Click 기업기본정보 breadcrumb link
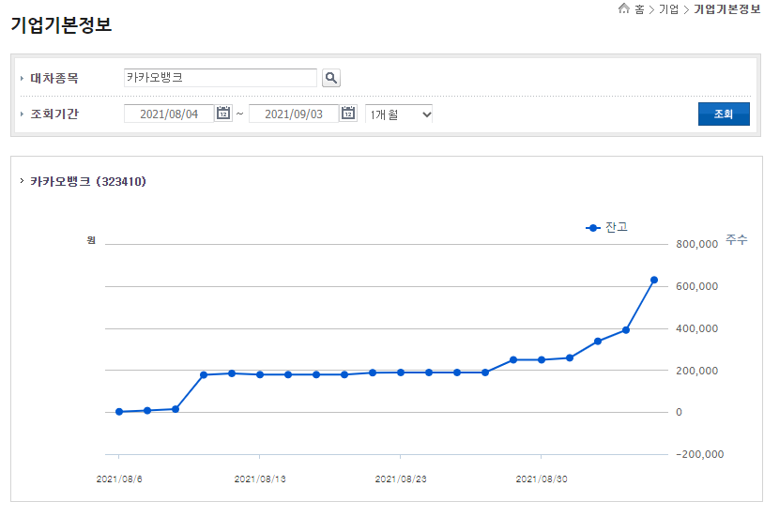 coord(727,9)
